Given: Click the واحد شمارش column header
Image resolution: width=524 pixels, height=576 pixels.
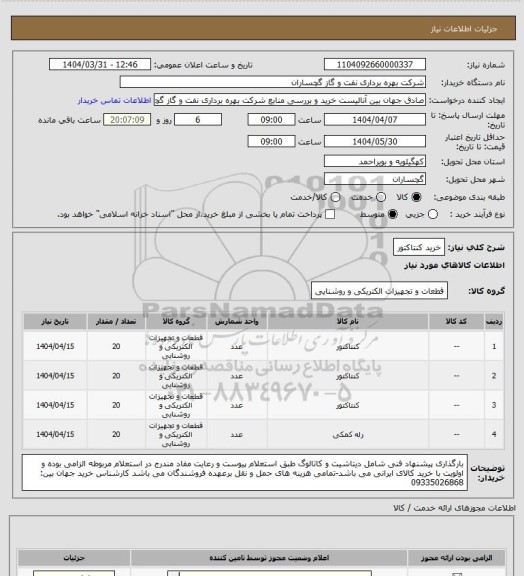Looking at the screenshot, I should pyautogui.click(x=237, y=322).
